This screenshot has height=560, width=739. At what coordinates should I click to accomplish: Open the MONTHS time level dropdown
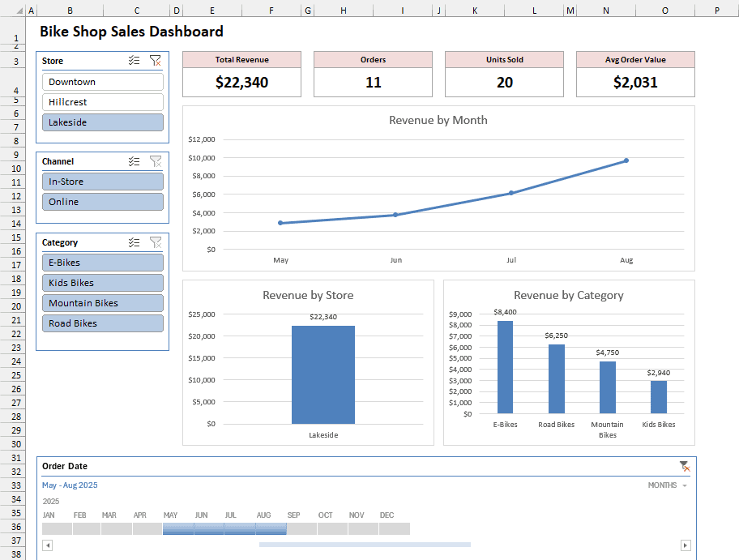(668, 485)
